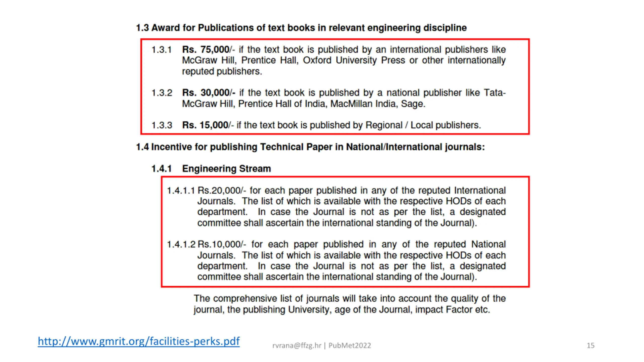Screen dimensions: 644x362
Task: Click the comprehensive list of journals paragraph
Action: (349, 304)
